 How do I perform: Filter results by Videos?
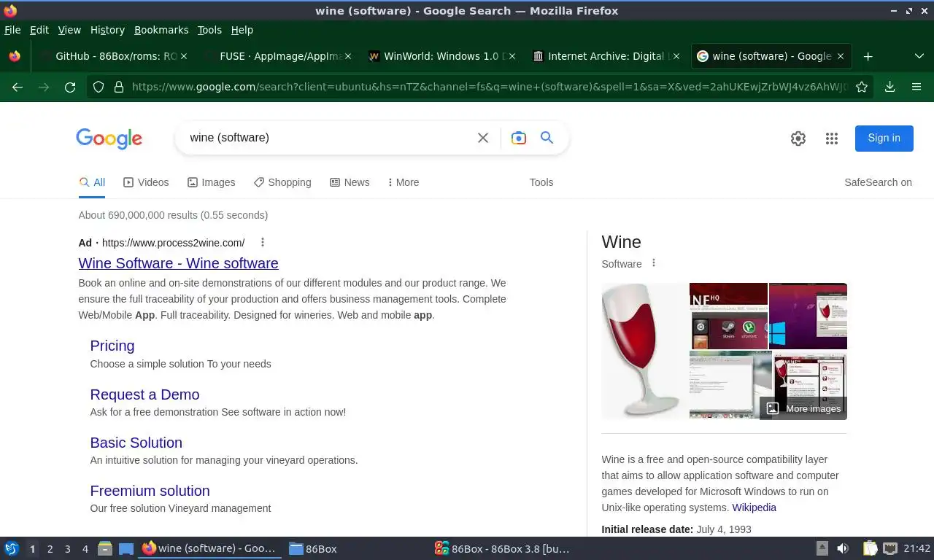[x=146, y=182]
